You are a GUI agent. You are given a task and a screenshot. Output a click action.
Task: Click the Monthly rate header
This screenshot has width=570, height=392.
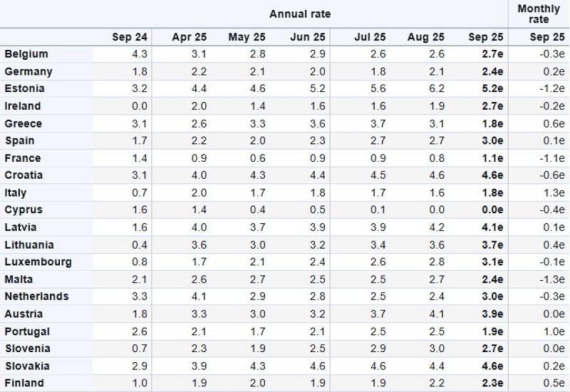pos(539,14)
